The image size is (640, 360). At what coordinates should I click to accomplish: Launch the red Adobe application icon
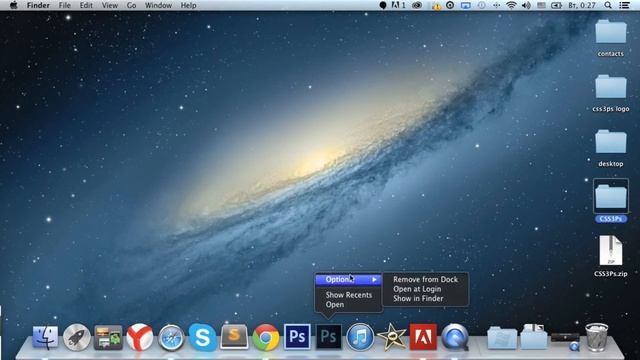(423, 337)
